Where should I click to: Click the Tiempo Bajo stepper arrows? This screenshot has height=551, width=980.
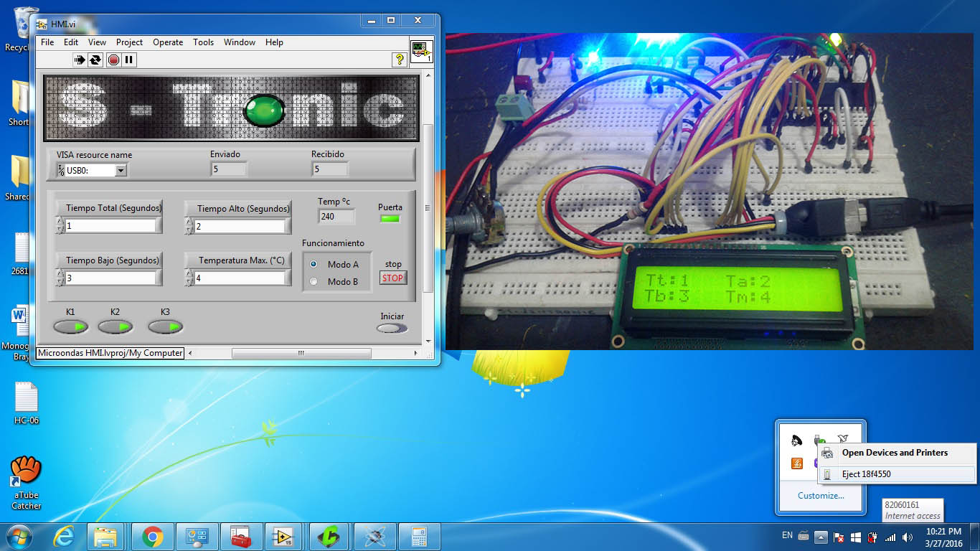point(60,278)
